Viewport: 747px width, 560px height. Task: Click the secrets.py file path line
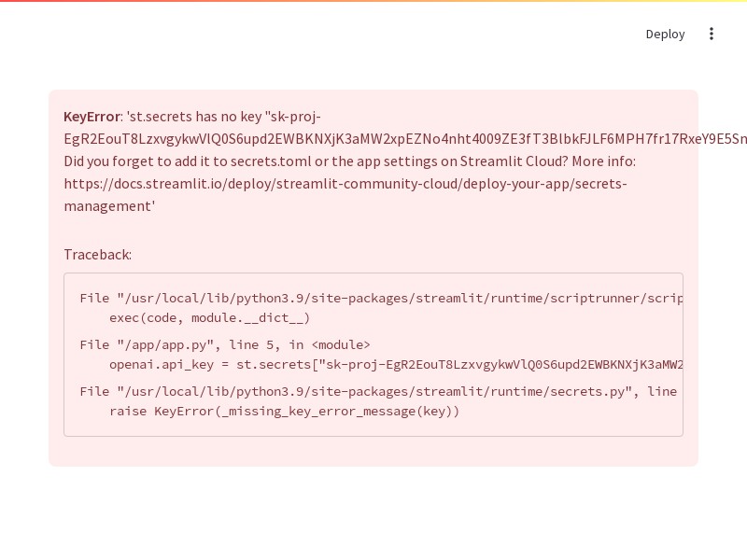click(378, 391)
